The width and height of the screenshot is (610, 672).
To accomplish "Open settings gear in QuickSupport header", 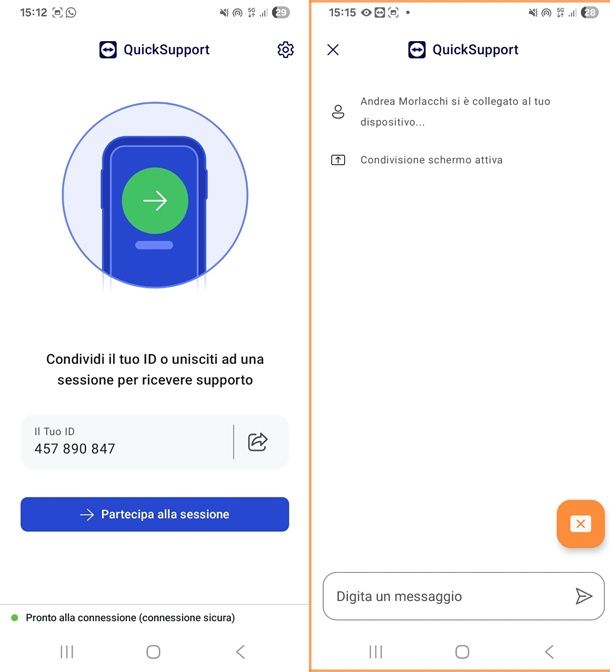I will 285,50.
